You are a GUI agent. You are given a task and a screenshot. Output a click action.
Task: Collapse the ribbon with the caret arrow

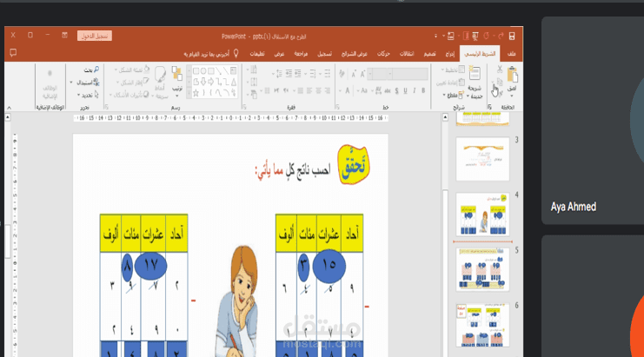[9, 108]
